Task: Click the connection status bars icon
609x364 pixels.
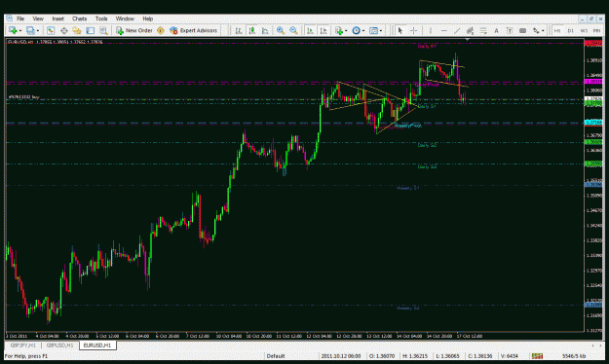Action: pos(537,356)
